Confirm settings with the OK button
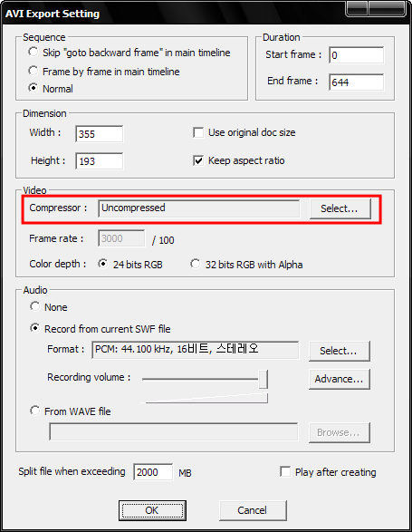 click(x=152, y=510)
